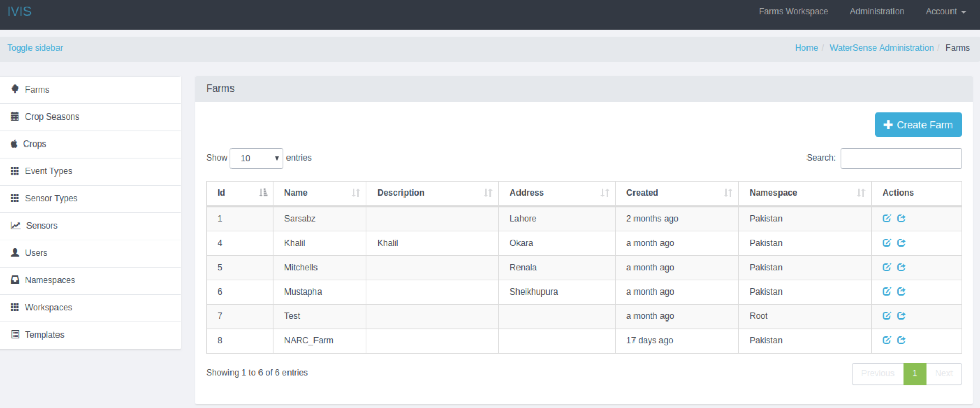
Task: Click pagination page 1 button
Action: 914,373
